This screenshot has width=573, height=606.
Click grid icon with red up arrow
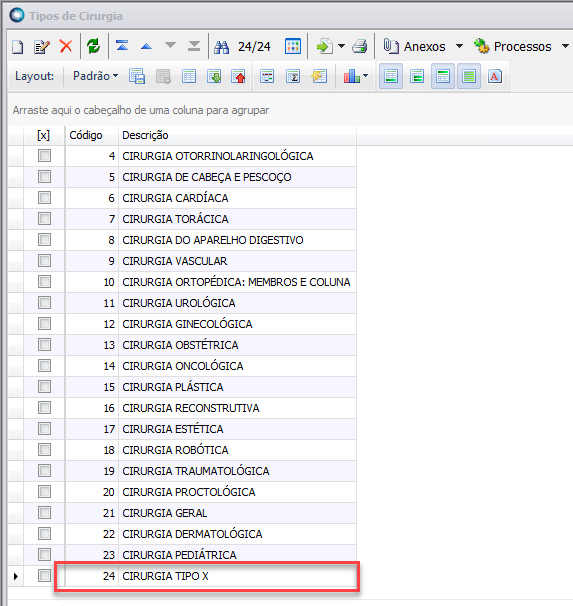pyautogui.click(x=238, y=76)
